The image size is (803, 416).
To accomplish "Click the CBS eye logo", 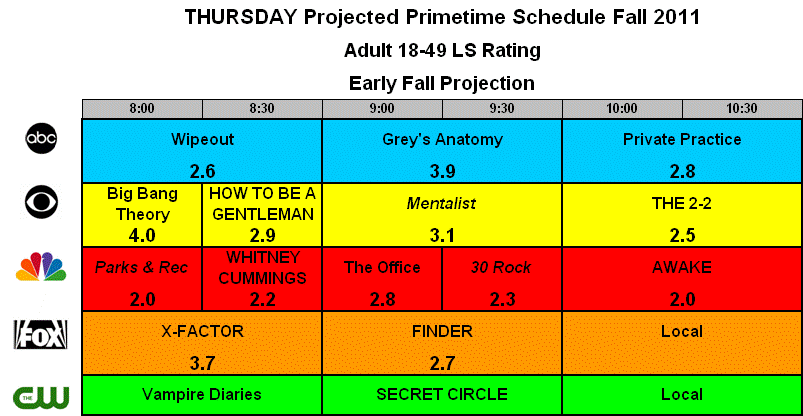I will click(x=41, y=203).
